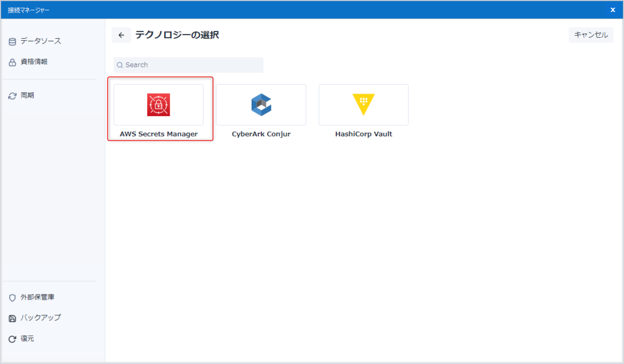This screenshot has width=624, height=364.
Task: Cancel with the キャンセル button
Action: (x=591, y=35)
